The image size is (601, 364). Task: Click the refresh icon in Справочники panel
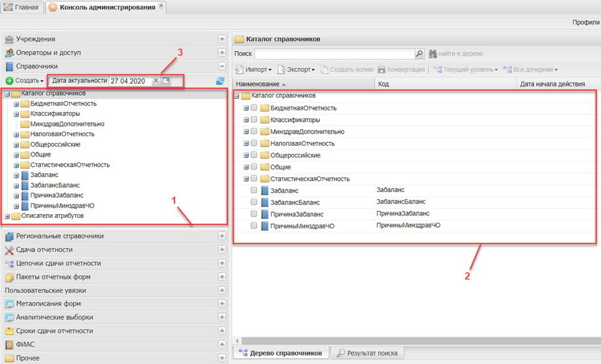[x=221, y=80]
